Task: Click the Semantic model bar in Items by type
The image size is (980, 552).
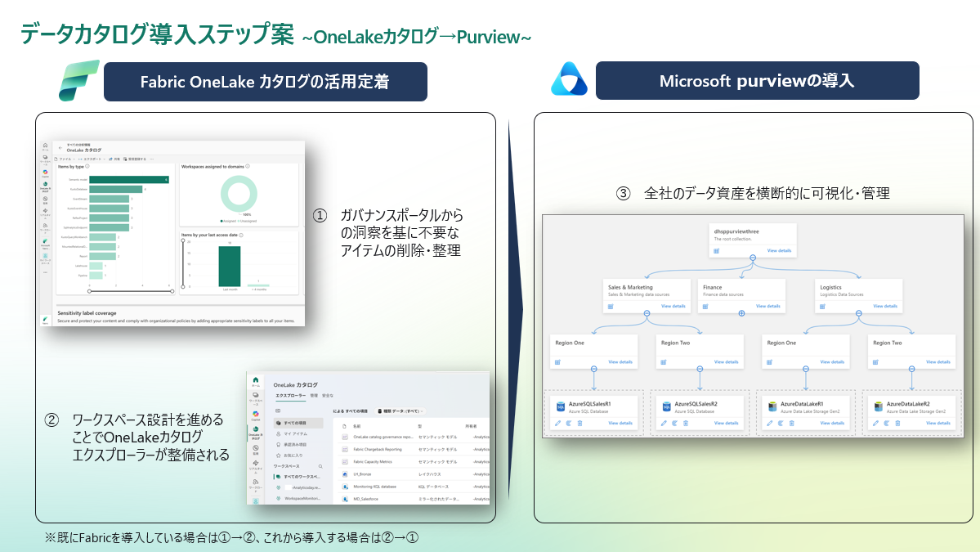Action: coord(129,179)
